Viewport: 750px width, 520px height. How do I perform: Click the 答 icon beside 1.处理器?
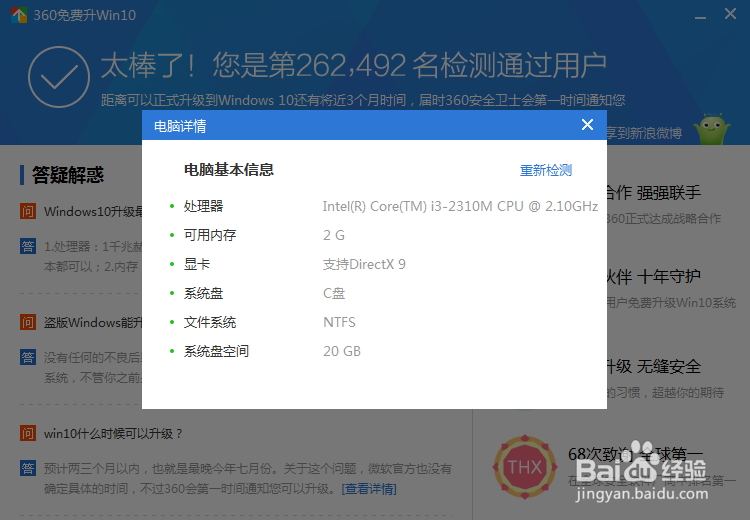click(x=28, y=246)
